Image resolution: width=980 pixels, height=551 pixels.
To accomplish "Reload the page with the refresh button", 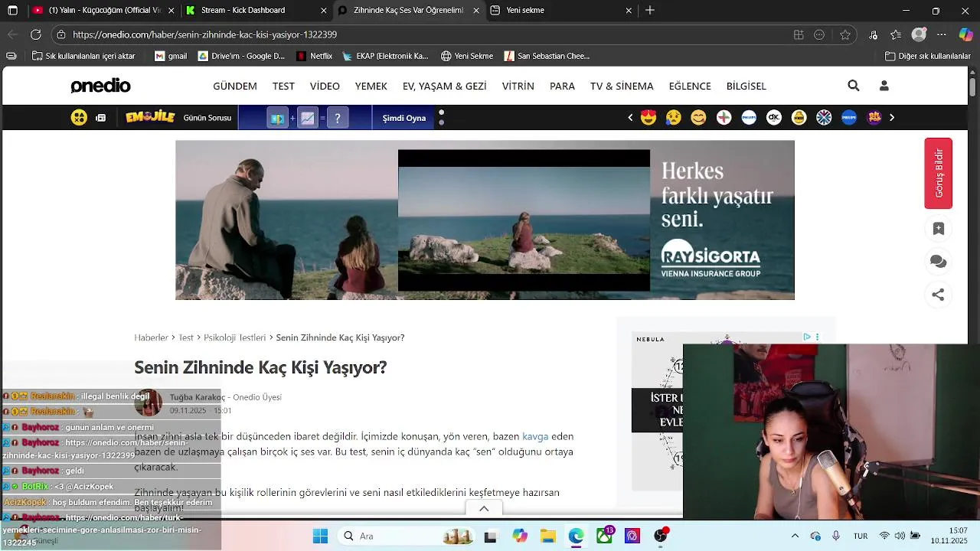I will (35, 34).
